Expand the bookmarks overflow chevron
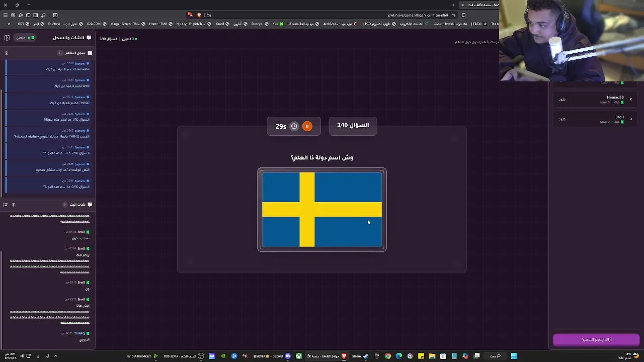The height and width of the screenshot is (362, 644). tap(9, 24)
